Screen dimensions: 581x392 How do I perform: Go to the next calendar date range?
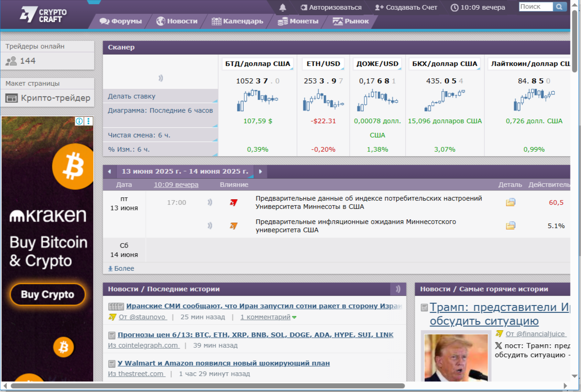click(260, 172)
